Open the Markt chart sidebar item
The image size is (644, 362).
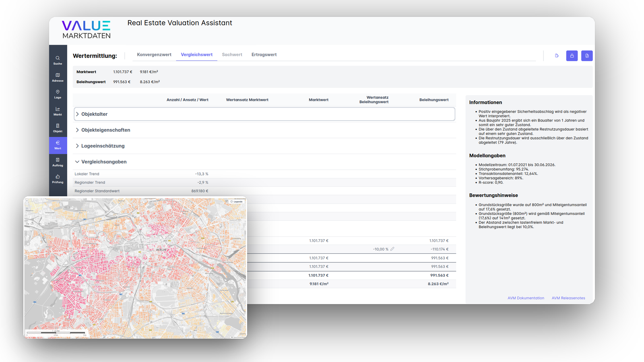point(58,111)
